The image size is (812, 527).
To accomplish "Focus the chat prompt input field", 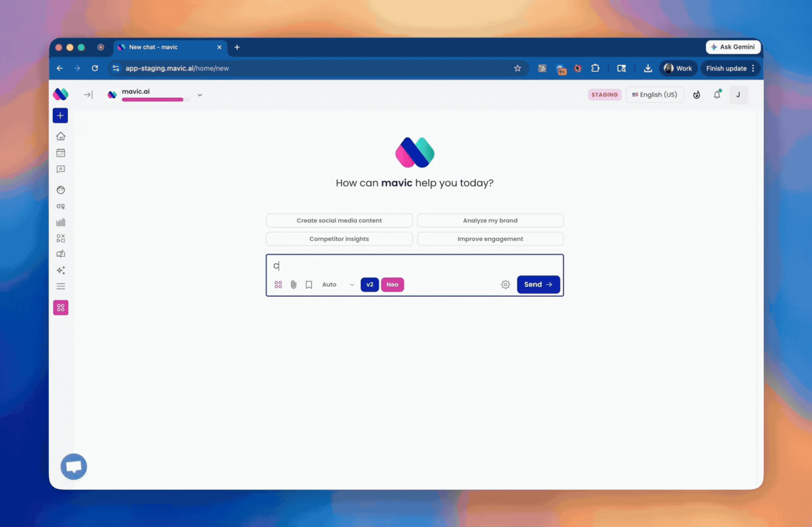I will [x=415, y=266].
